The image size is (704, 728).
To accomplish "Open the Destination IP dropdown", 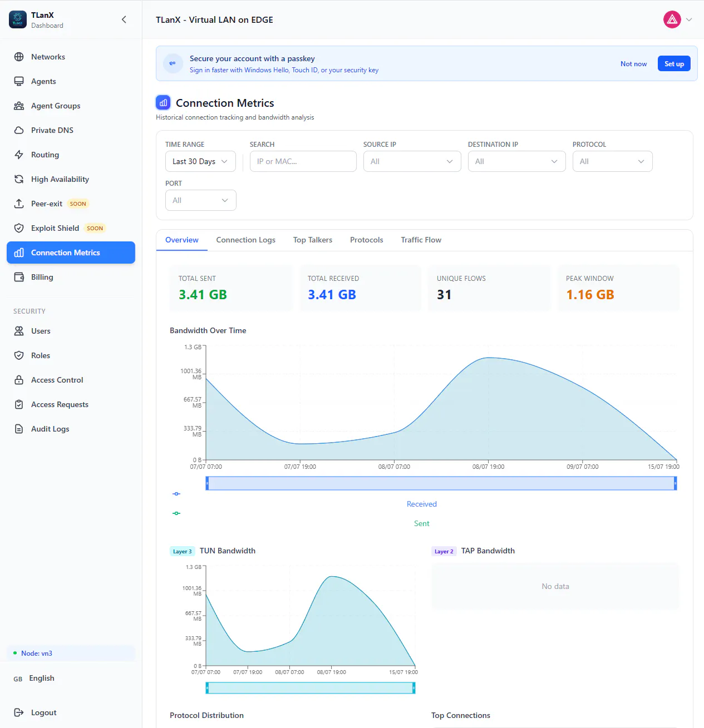I will tap(516, 161).
